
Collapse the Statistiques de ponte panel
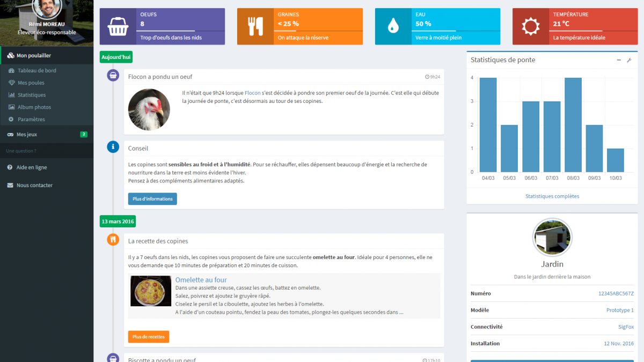click(x=619, y=60)
